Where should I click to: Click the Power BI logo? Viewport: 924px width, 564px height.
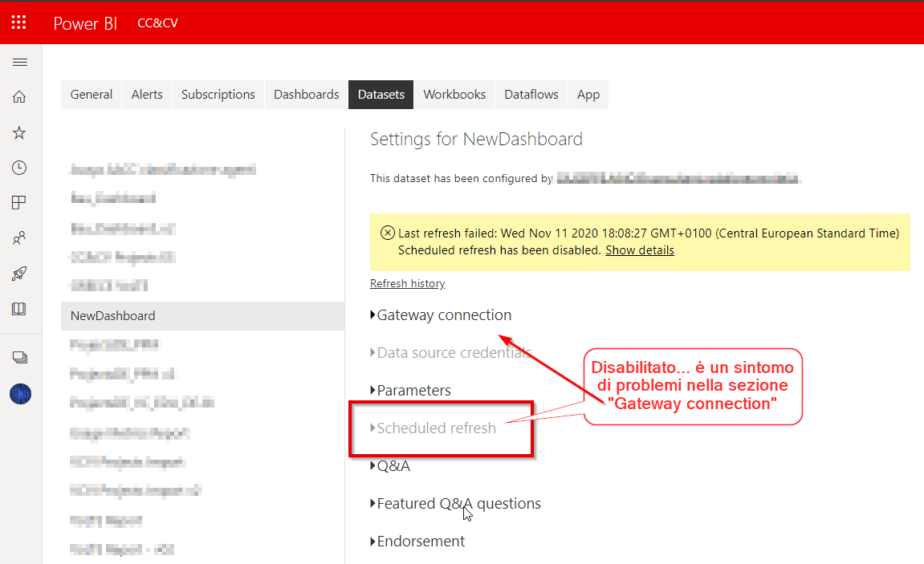coord(85,23)
